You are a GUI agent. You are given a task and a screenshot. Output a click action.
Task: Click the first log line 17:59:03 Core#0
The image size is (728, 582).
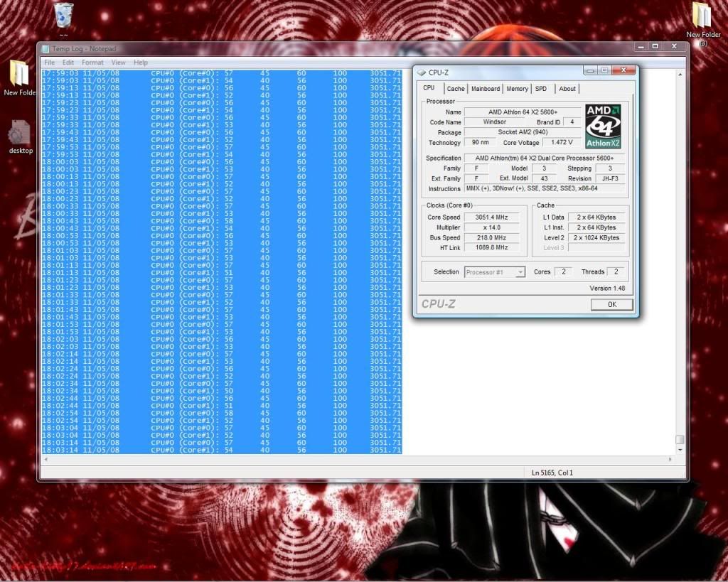222,73
